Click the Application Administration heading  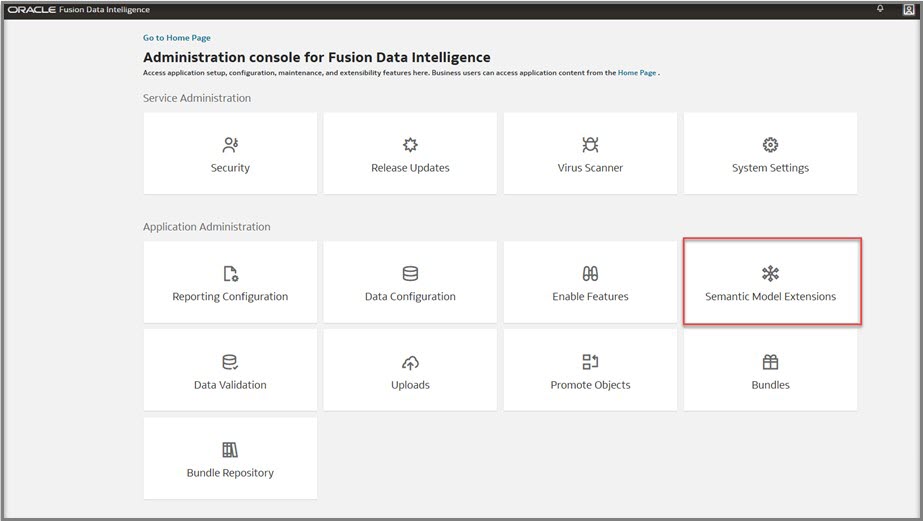(207, 227)
